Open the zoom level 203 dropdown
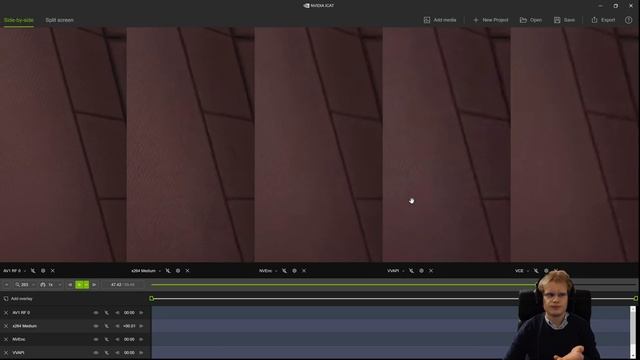The width and height of the screenshot is (640, 360). point(25,284)
